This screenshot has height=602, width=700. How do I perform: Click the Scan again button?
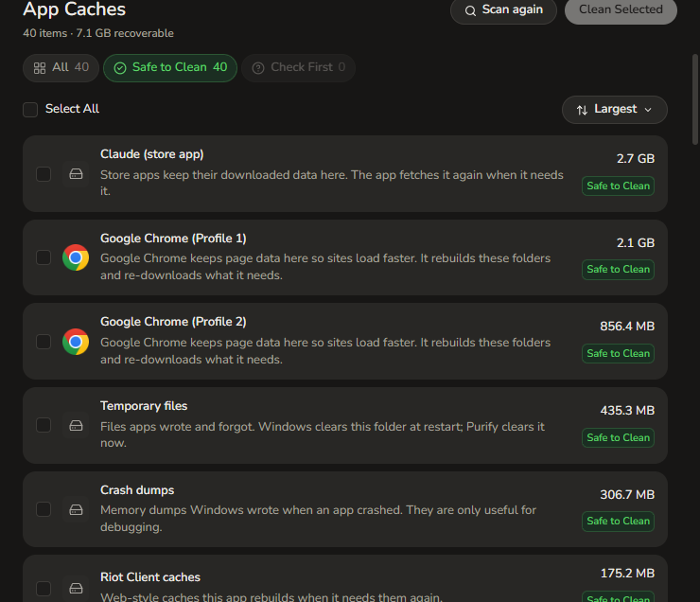[x=503, y=10]
